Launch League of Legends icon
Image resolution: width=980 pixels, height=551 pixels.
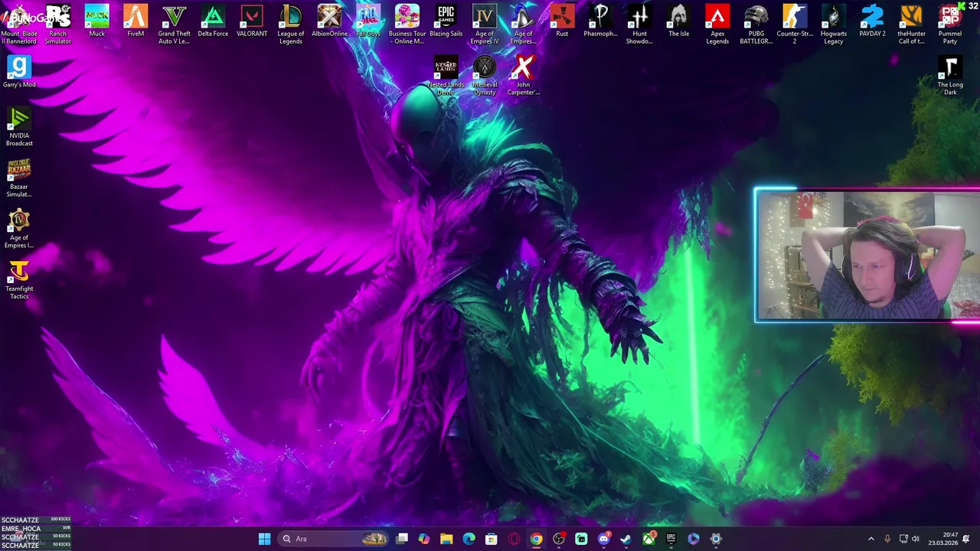[x=291, y=24]
